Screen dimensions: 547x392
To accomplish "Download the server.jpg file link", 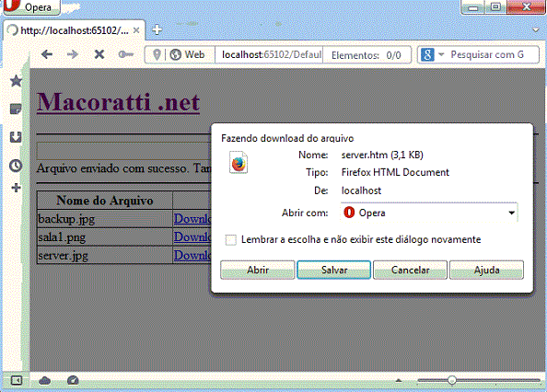I will (192, 256).
